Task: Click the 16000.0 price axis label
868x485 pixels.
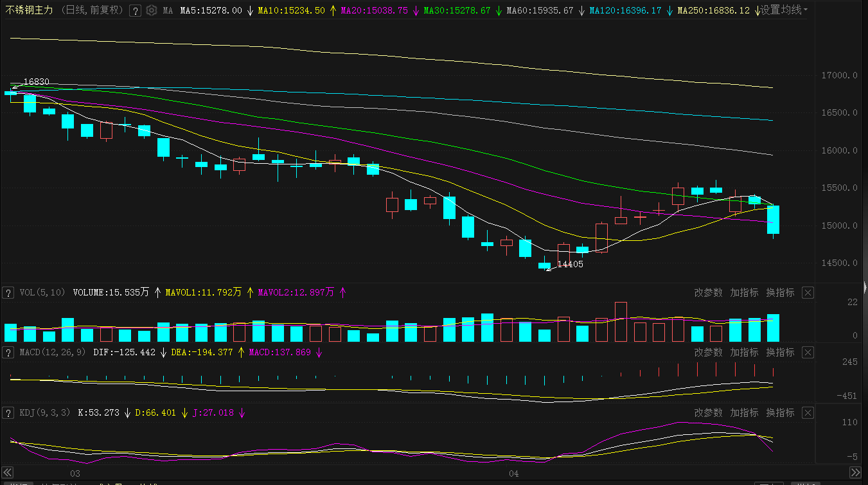Action: [x=839, y=150]
